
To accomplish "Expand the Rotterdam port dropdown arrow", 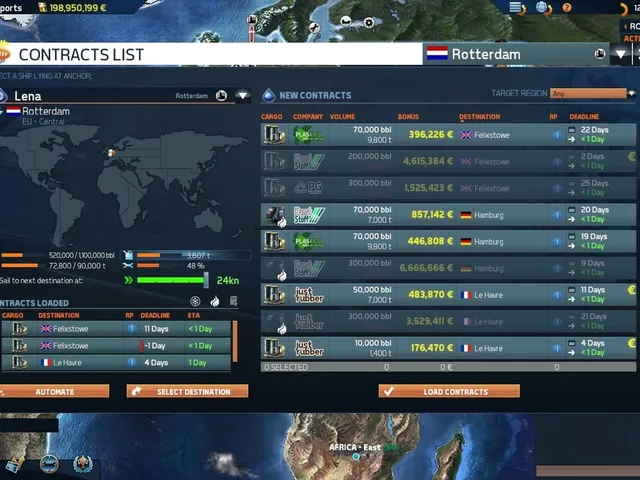I will pos(620,54).
